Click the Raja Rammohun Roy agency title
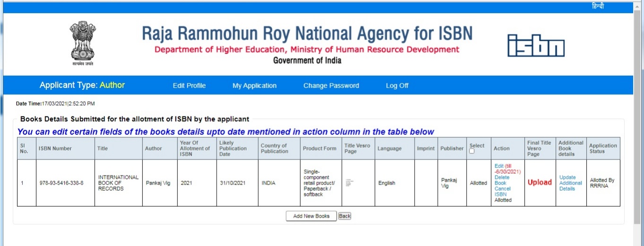This screenshot has width=644, height=246. tap(307, 34)
